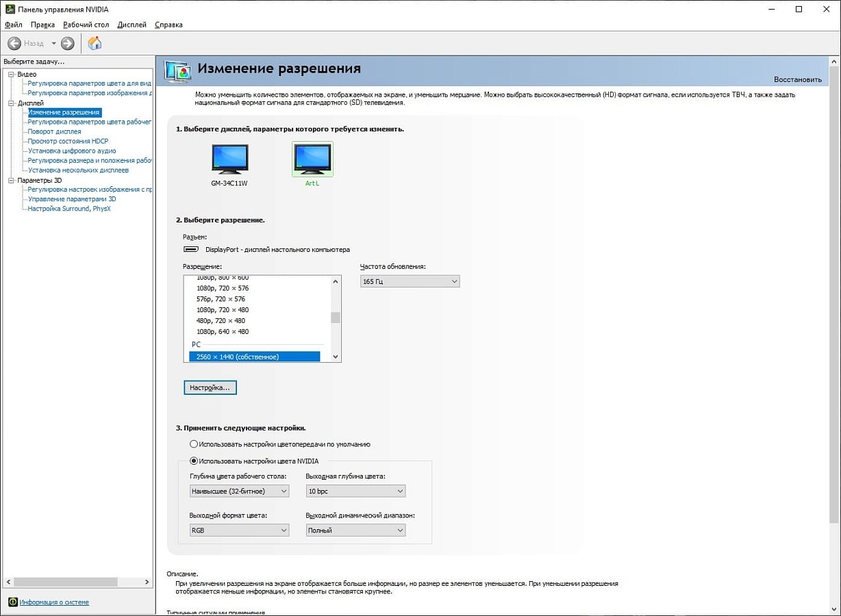
Task: Select 1080p, 640 × 480 resolution
Action: (x=223, y=332)
